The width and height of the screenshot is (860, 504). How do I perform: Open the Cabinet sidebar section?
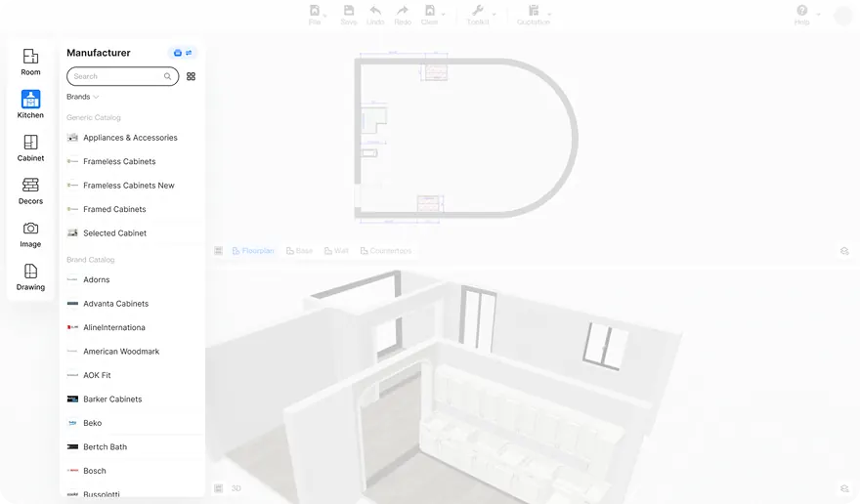tap(30, 148)
